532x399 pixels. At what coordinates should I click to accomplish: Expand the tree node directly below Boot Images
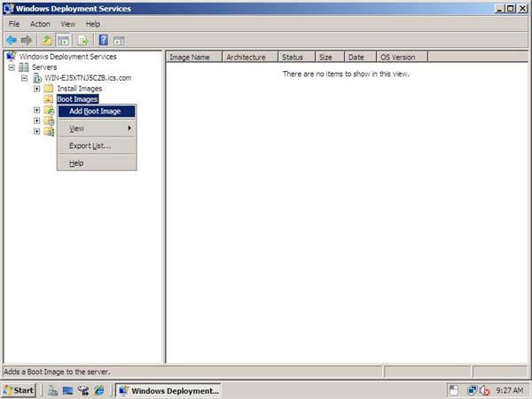click(x=36, y=110)
